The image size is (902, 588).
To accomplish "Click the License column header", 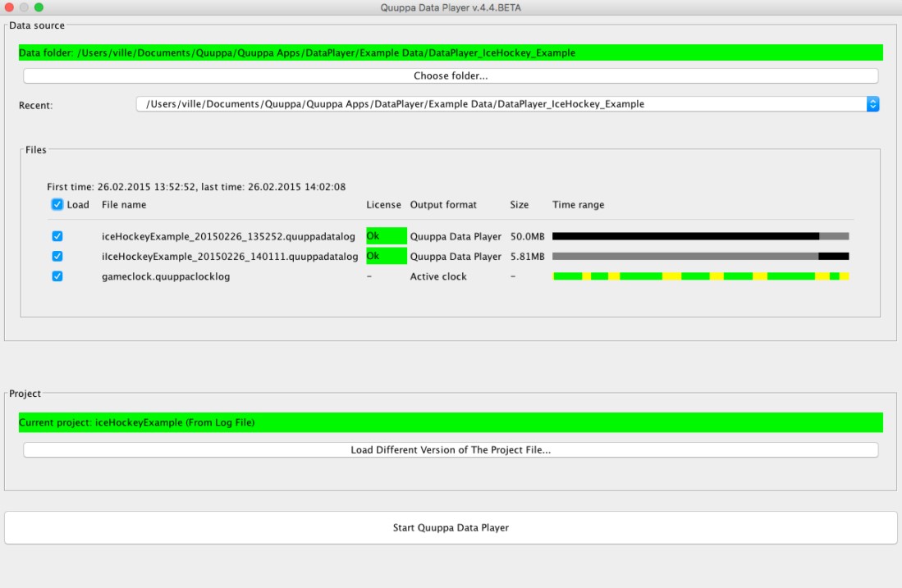I will [x=383, y=205].
